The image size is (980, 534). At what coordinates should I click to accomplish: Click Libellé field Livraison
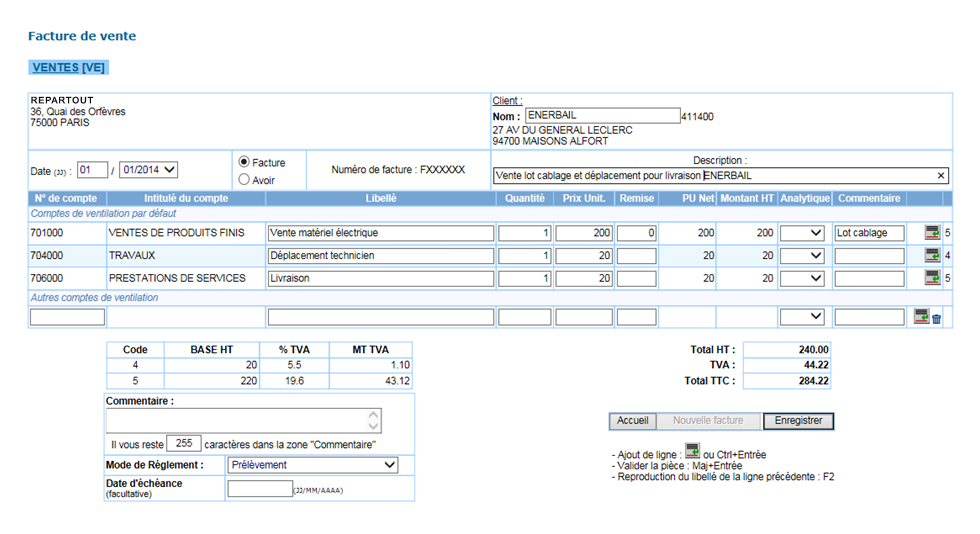(x=381, y=278)
